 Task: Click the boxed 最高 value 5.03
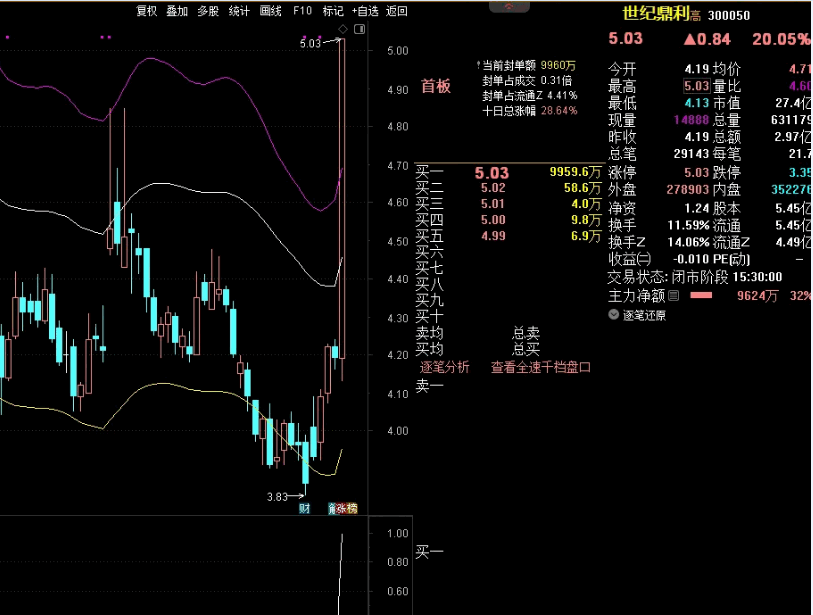696,86
